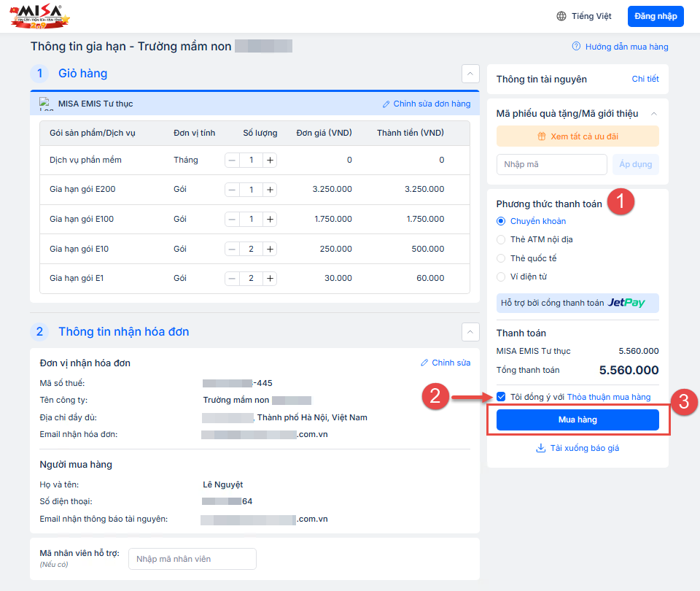Click quantity field of Gia hạn gói E100

point(251,219)
